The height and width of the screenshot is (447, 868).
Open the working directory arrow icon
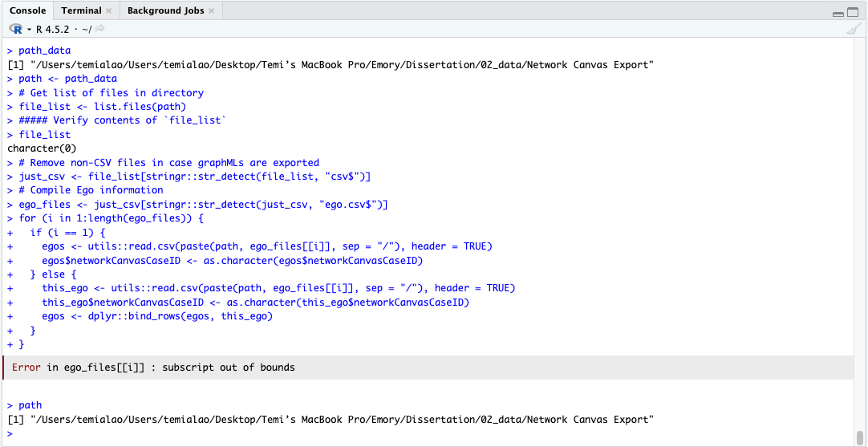pos(100,29)
